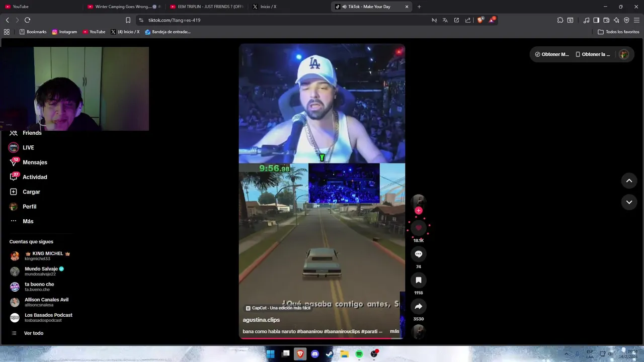644x362 pixels.
Task: Follow creator with red plus badge
Action: pyautogui.click(x=418, y=211)
